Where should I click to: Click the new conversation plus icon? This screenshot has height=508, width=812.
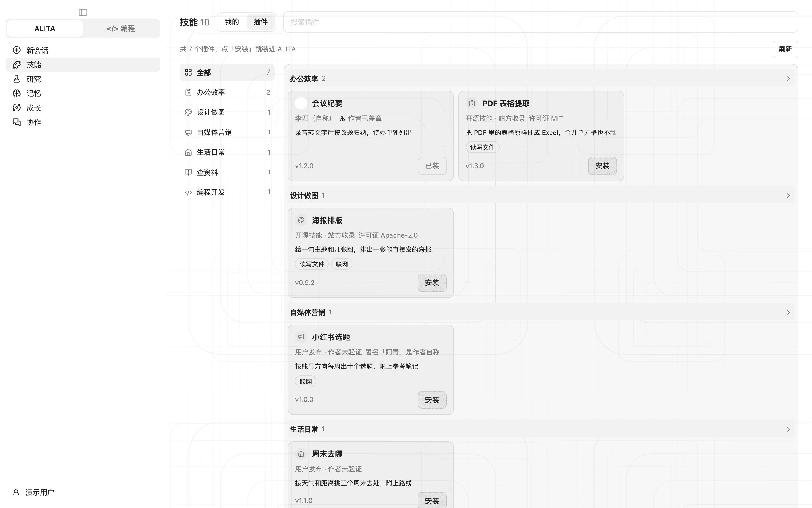(x=16, y=50)
